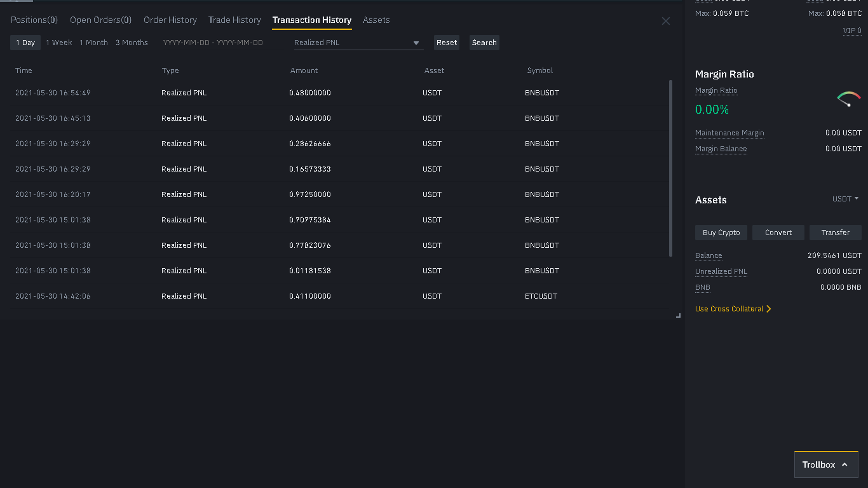This screenshot has width=868, height=488.
Task: Expand Trollbox with the up chevron
Action: point(844,464)
